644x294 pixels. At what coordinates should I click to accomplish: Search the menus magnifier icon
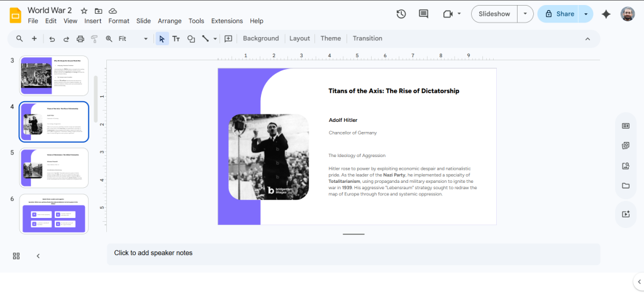[19, 38]
